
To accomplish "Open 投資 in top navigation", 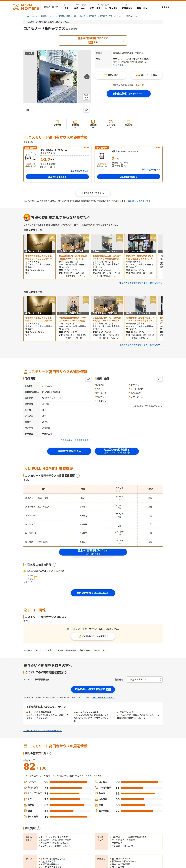I will point(139,8).
